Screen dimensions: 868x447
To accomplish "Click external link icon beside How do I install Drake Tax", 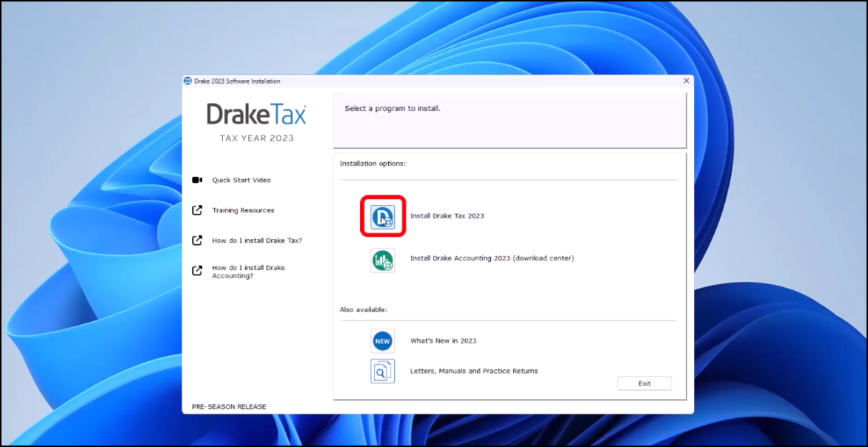I will pos(197,241).
